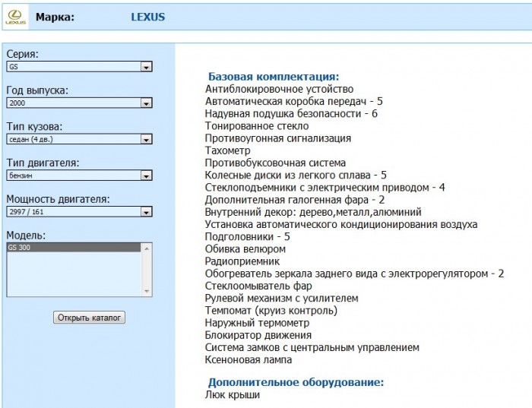Click the text Наружный термометр
532x408 pixels.
pyautogui.click(x=257, y=323)
